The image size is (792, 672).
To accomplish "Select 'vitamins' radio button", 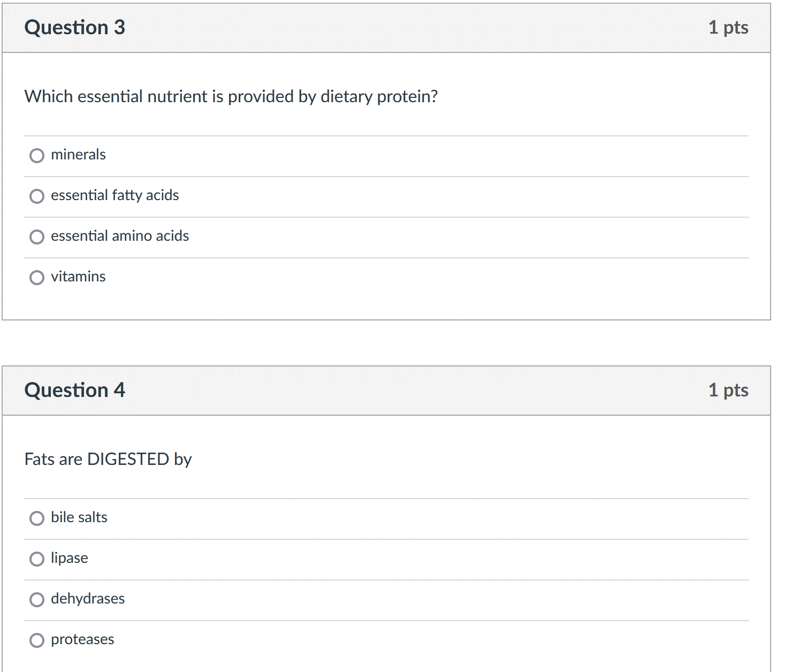I will tap(37, 278).
